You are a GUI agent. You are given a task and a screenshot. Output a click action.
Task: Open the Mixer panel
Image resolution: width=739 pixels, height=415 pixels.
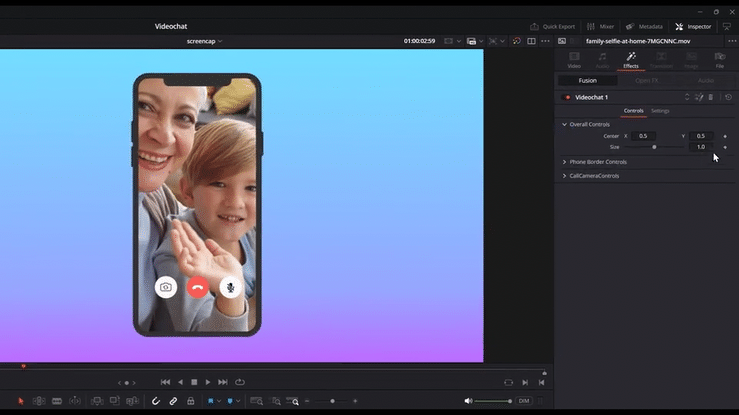click(x=600, y=26)
